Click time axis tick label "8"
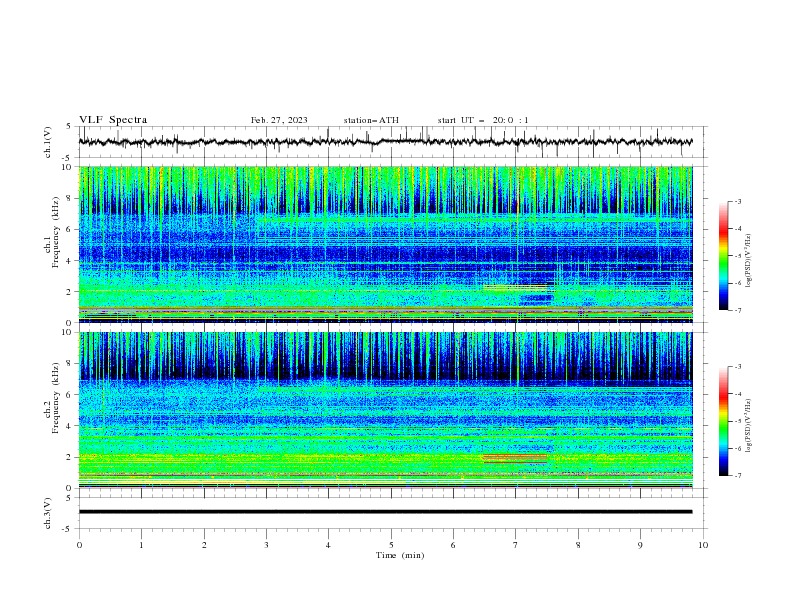Image resolution: width=792 pixels, height=612 pixels. [x=578, y=545]
